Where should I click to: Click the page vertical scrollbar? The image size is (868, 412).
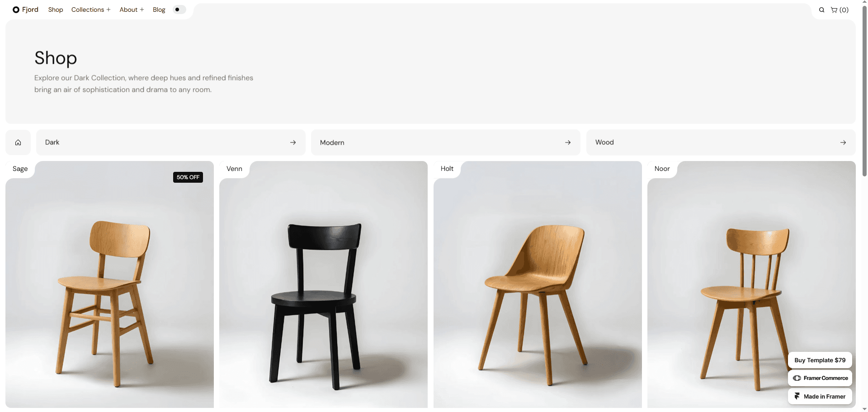[864, 90]
